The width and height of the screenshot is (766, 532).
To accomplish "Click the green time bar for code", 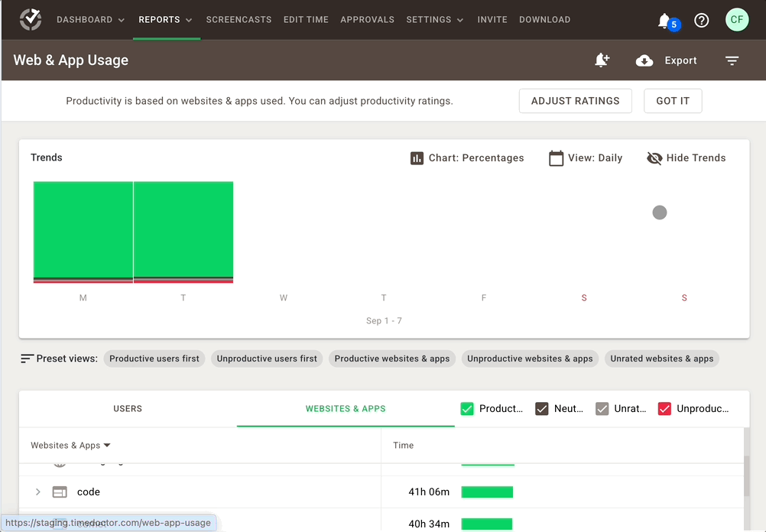I will [487, 492].
